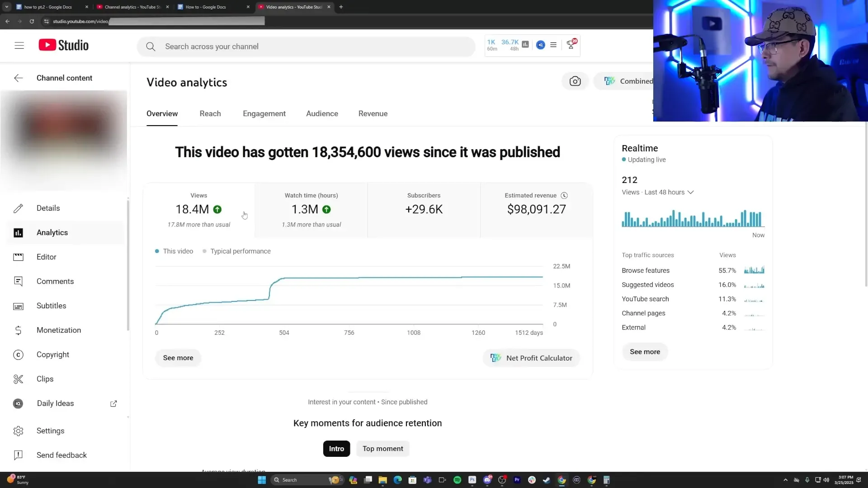Viewport: 868px width, 488px height.
Task: Select the Top moment retention chip
Action: click(382, 449)
